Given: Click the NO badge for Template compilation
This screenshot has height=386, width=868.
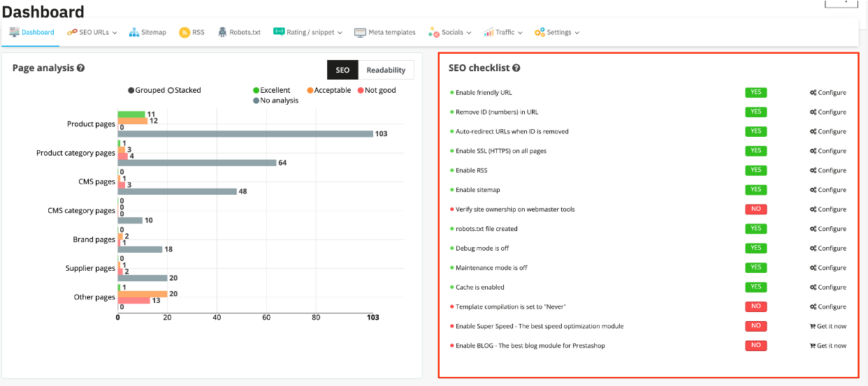Looking at the screenshot, I should [755, 306].
